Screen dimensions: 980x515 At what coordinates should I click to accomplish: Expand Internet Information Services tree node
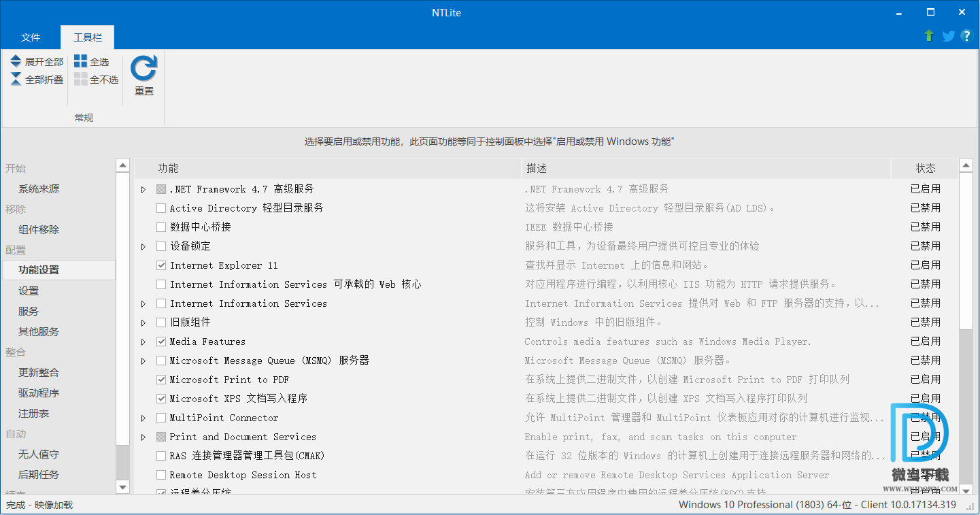click(143, 303)
